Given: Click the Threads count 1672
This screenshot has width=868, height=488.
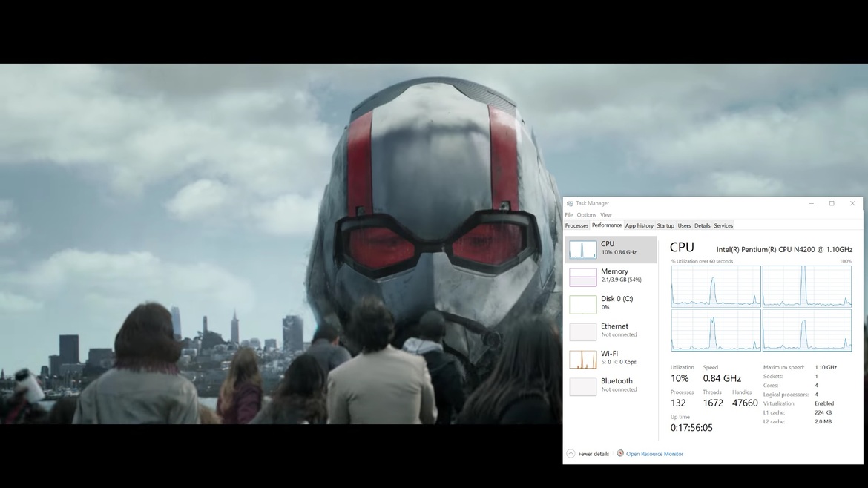Looking at the screenshot, I should pyautogui.click(x=713, y=403).
